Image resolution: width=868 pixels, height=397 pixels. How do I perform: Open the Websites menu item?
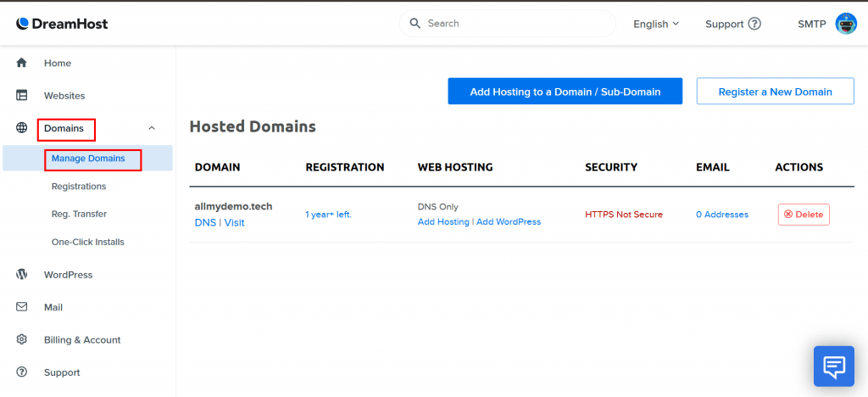click(x=64, y=96)
